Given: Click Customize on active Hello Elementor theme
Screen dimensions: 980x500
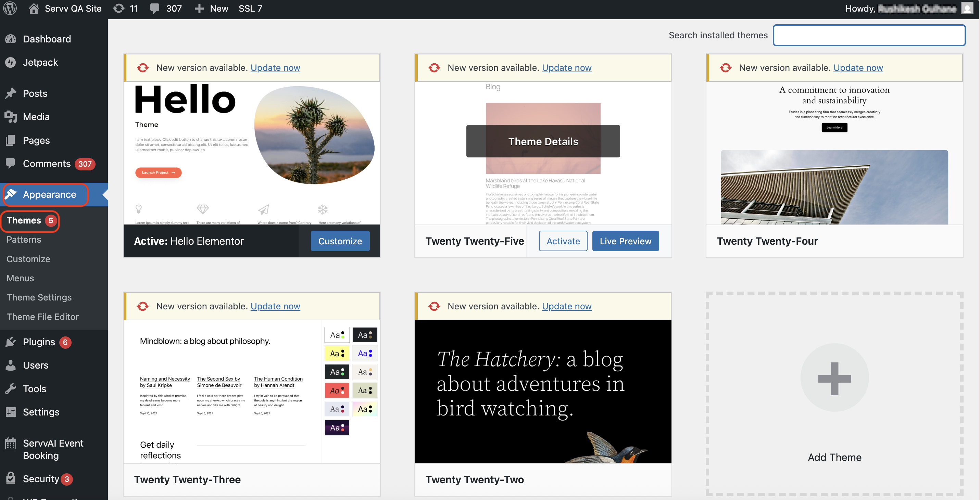Looking at the screenshot, I should click(x=340, y=241).
